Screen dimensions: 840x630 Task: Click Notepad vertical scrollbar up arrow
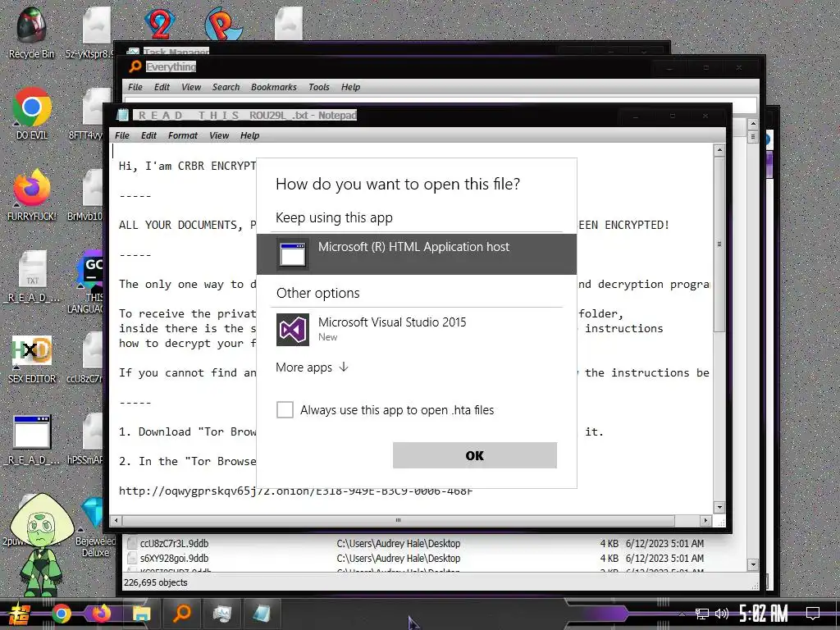coord(719,150)
